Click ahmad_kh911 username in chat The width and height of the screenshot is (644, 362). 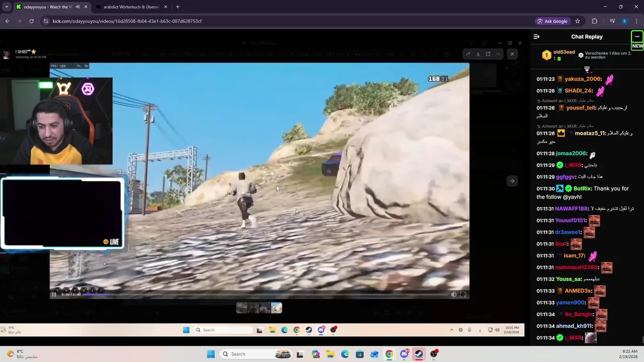574,326
